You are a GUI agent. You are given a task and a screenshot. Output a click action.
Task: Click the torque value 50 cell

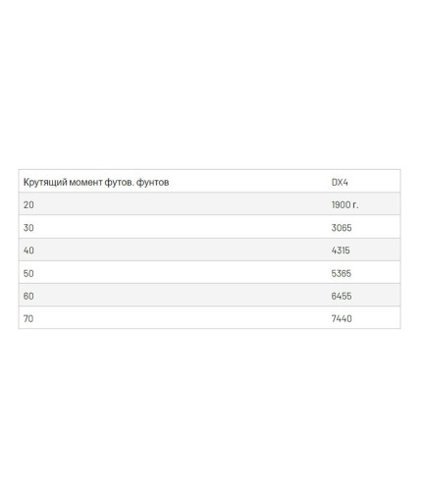(x=173, y=273)
